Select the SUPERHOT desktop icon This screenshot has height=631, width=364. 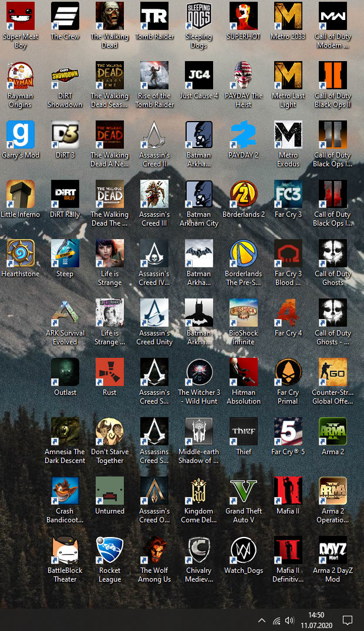(x=244, y=16)
